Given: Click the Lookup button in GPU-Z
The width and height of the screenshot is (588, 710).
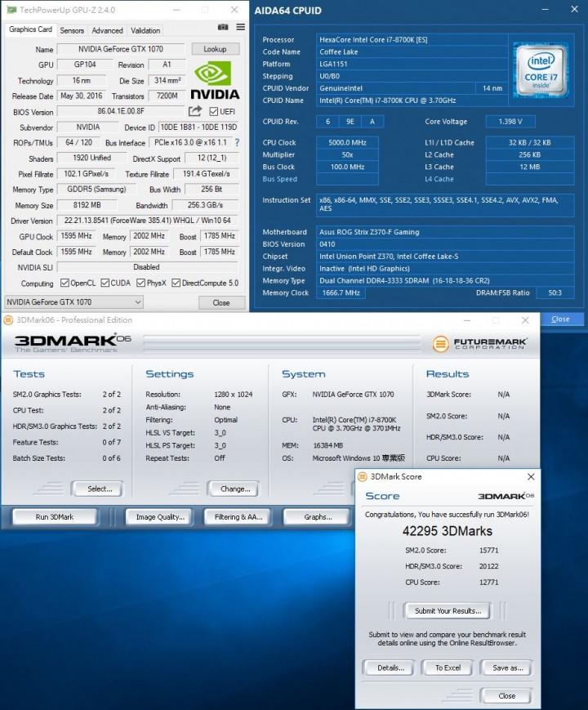Looking at the screenshot, I should click(x=215, y=49).
